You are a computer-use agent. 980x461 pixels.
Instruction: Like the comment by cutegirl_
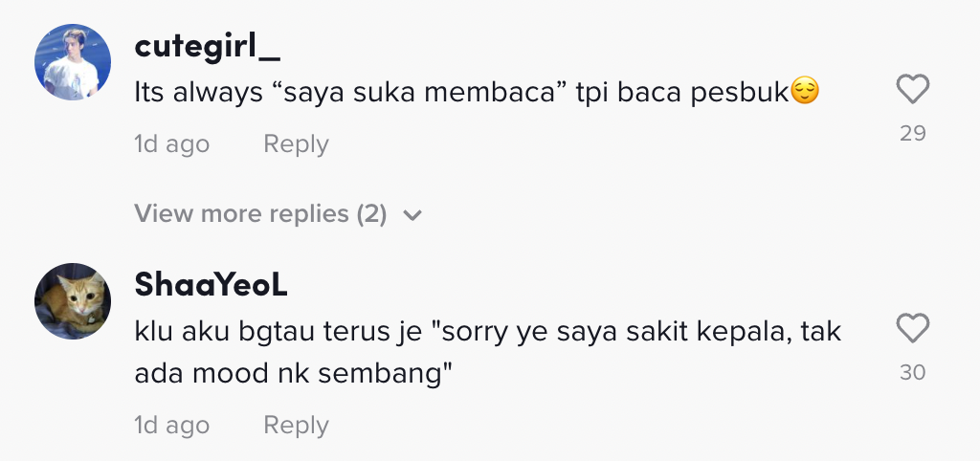pyautogui.click(x=912, y=90)
